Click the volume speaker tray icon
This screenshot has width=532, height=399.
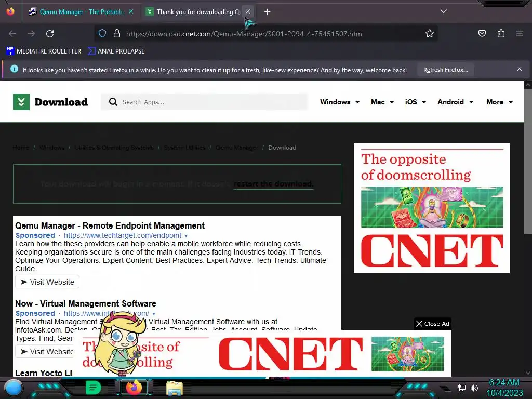point(474,388)
